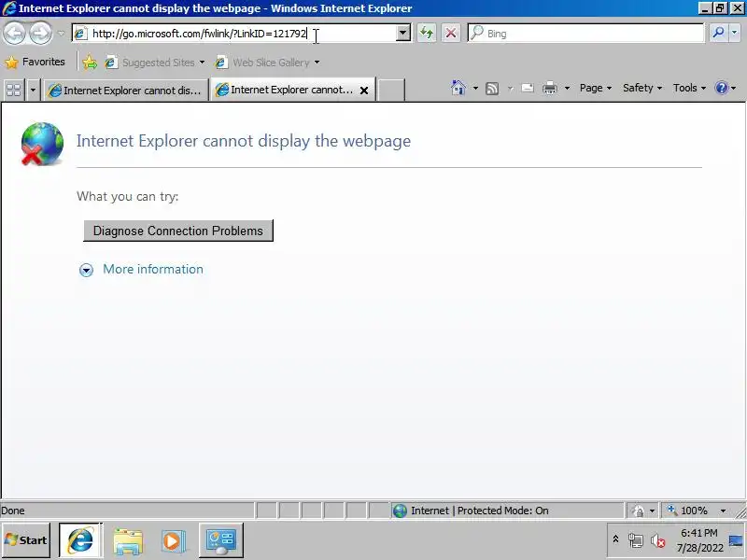Open the search provider dropdown arrow

735,33
